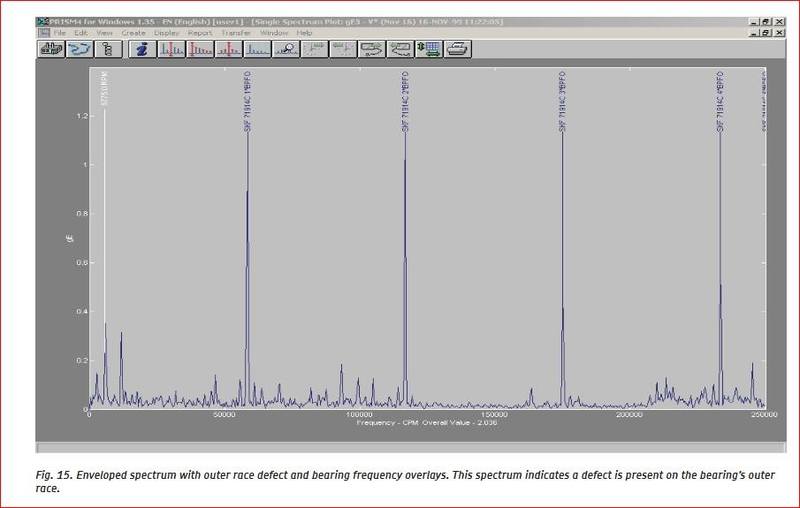Click the grid table toolbar icon
800x508 pixels.
point(429,48)
